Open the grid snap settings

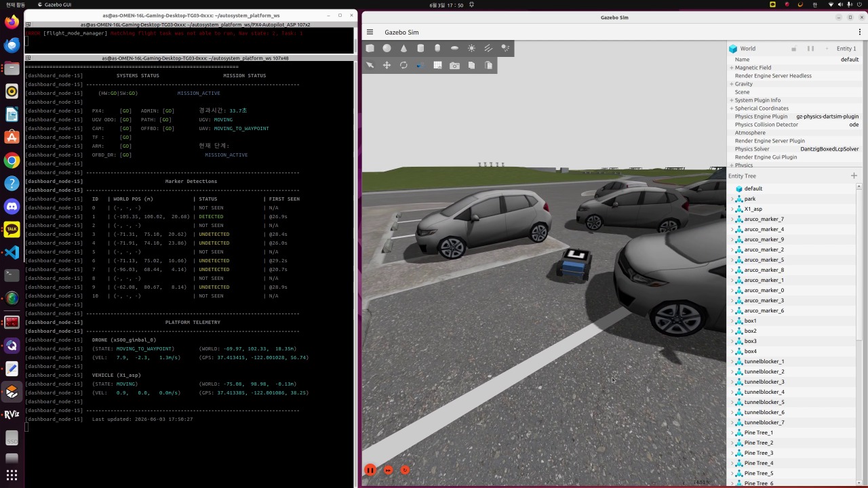437,65
